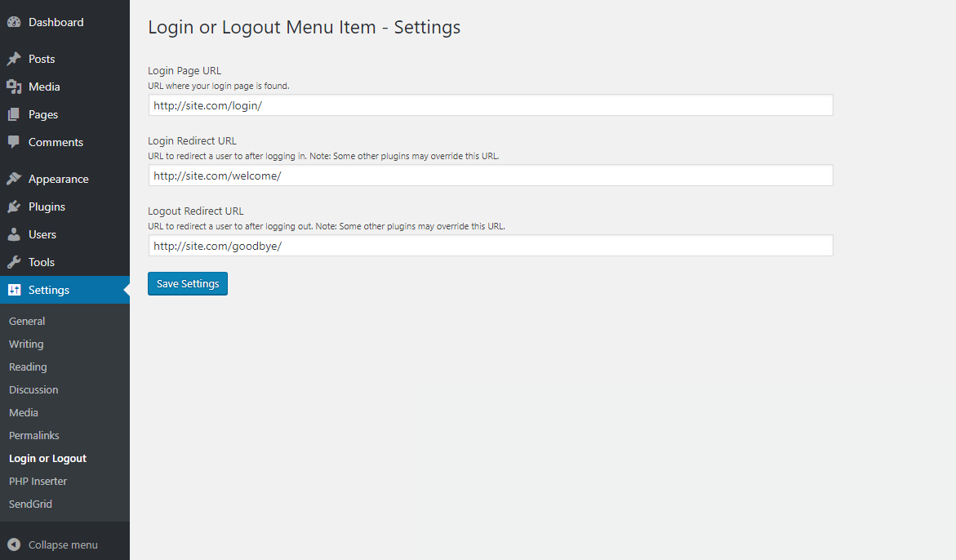The image size is (956, 560).
Task: Open the Permalinks settings page
Action: pos(33,435)
